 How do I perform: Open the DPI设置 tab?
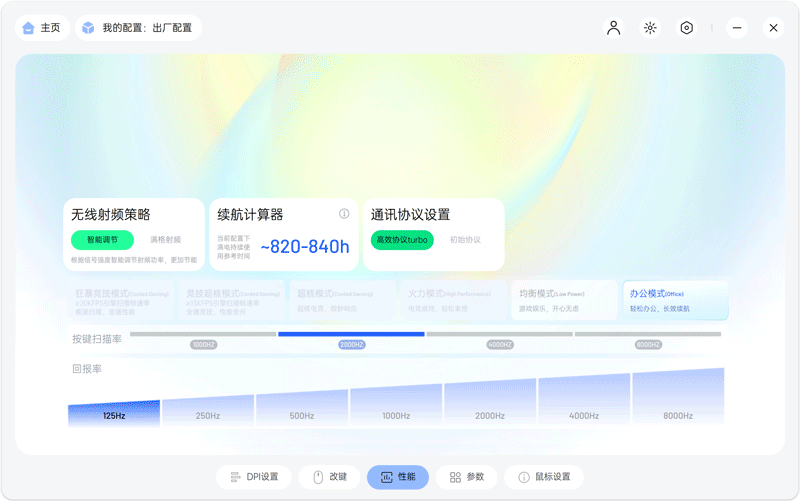[254, 477]
